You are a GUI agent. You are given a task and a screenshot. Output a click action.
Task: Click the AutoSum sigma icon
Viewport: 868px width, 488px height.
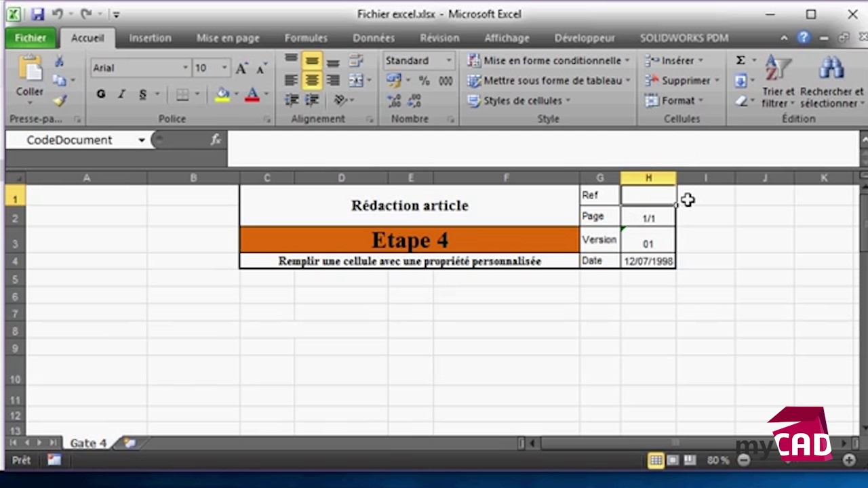click(741, 61)
